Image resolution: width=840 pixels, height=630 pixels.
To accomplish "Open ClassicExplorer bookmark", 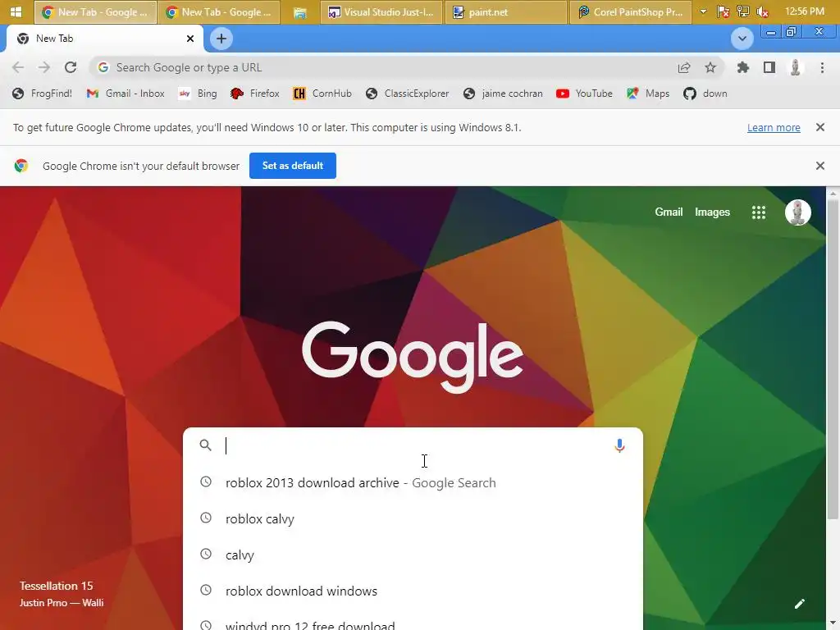I will click(407, 94).
